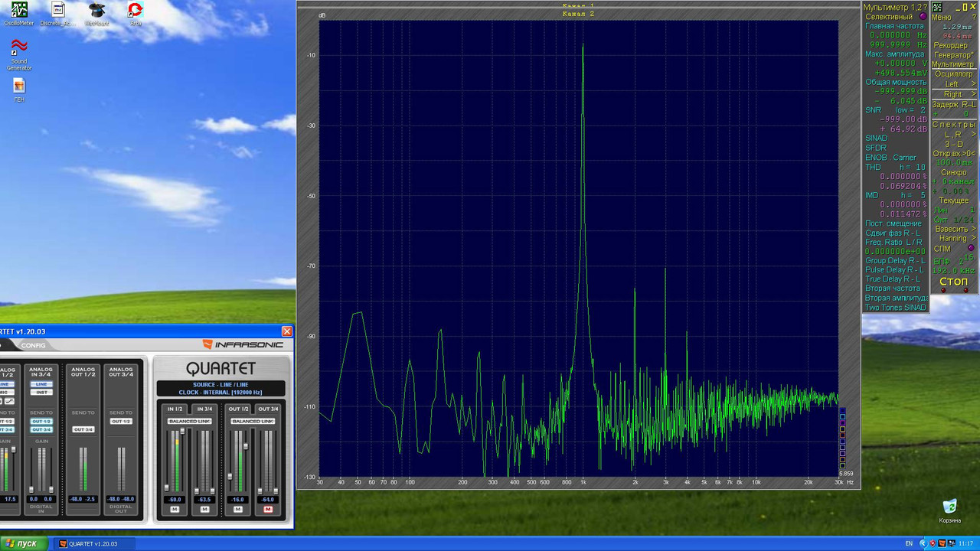The image size is (980, 551).
Task: Select INST for Analog In 3/4
Action: [x=41, y=392]
